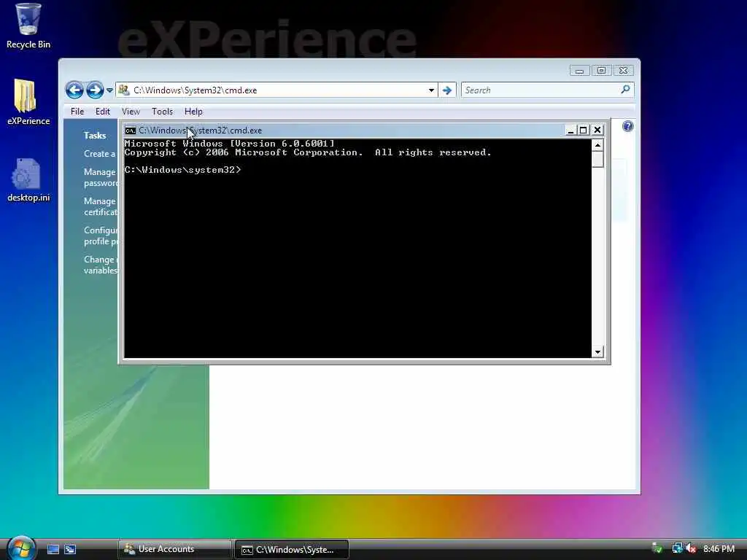Click the network tray icon
The width and height of the screenshot is (747, 560).
coord(676,548)
